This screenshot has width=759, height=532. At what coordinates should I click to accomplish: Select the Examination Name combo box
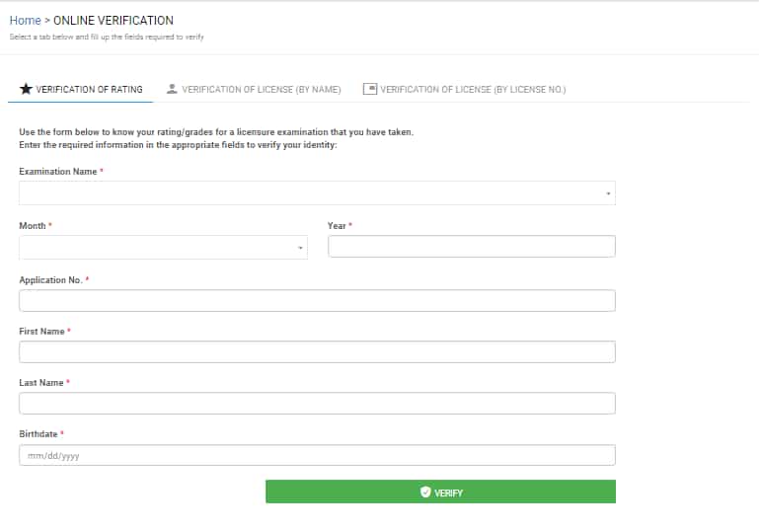point(317,193)
